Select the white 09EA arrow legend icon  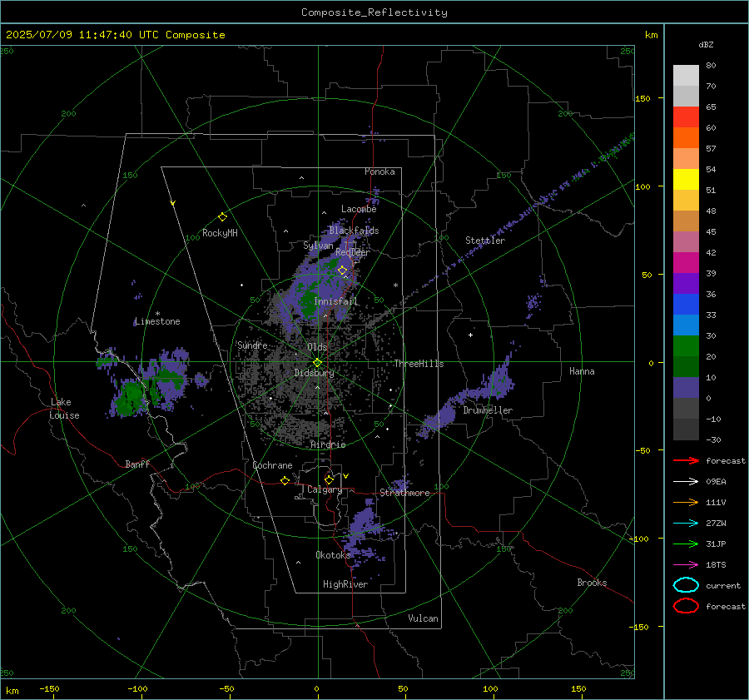(686, 482)
